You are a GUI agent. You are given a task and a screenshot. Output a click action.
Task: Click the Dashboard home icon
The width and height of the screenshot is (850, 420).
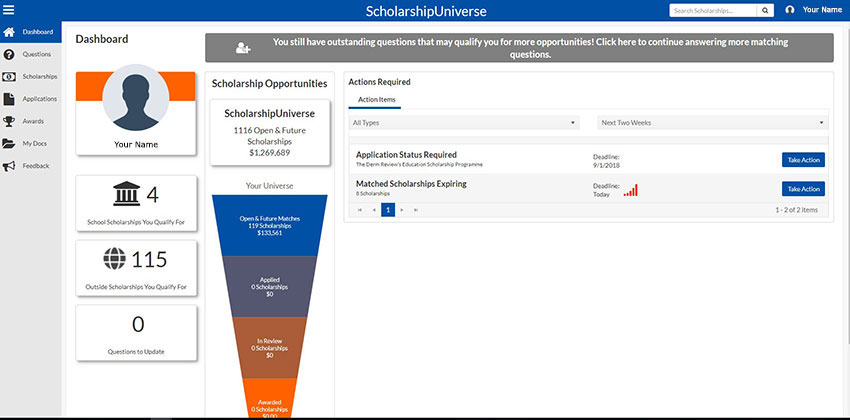click(x=9, y=32)
